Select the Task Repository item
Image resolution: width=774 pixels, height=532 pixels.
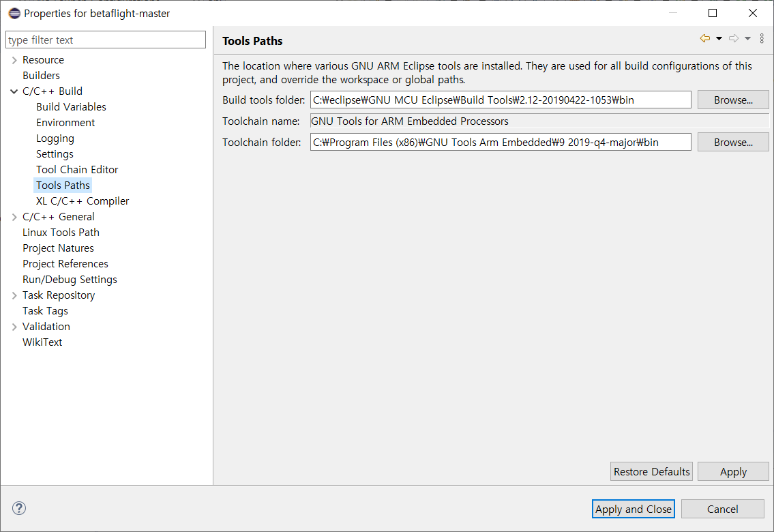click(x=59, y=295)
